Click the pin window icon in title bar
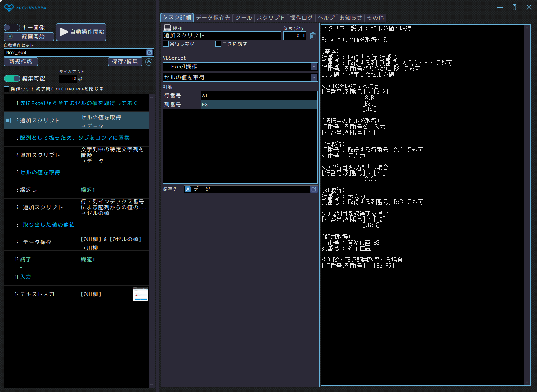This screenshot has height=392, width=537. pyautogui.click(x=514, y=7)
